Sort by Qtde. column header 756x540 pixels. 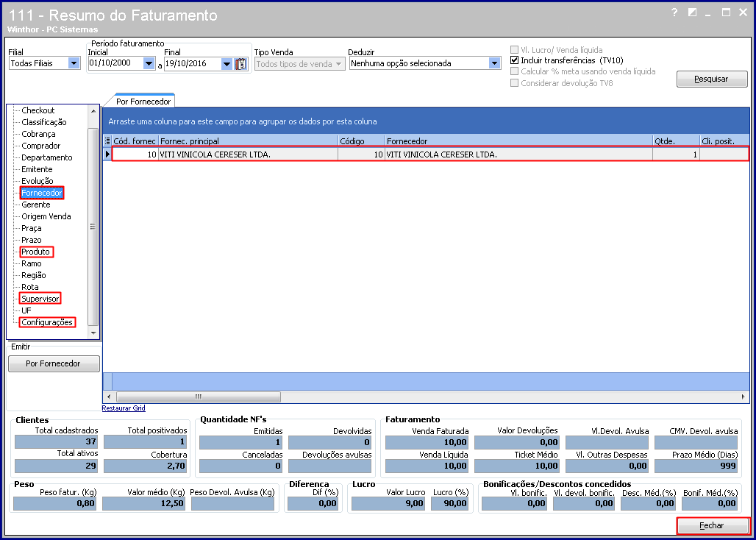tap(676, 141)
